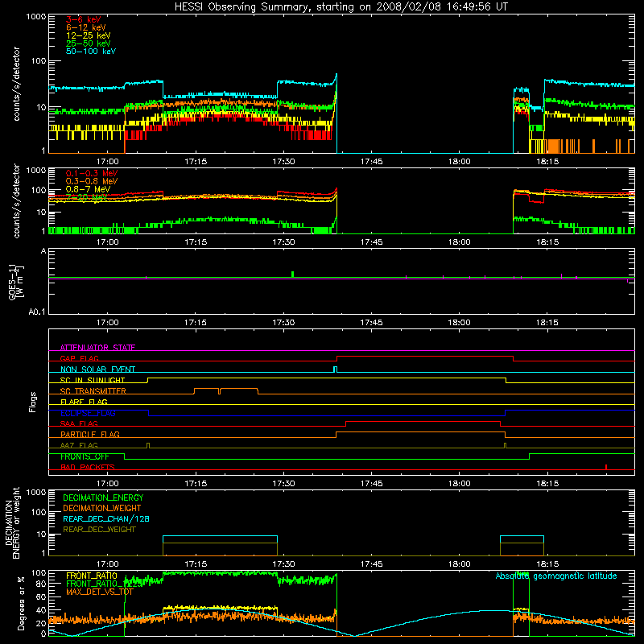Image resolution: width=644 pixels, height=644 pixels.
Task: Click the DECIMATION_WEIGHT legend label
Action: click(x=102, y=508)
